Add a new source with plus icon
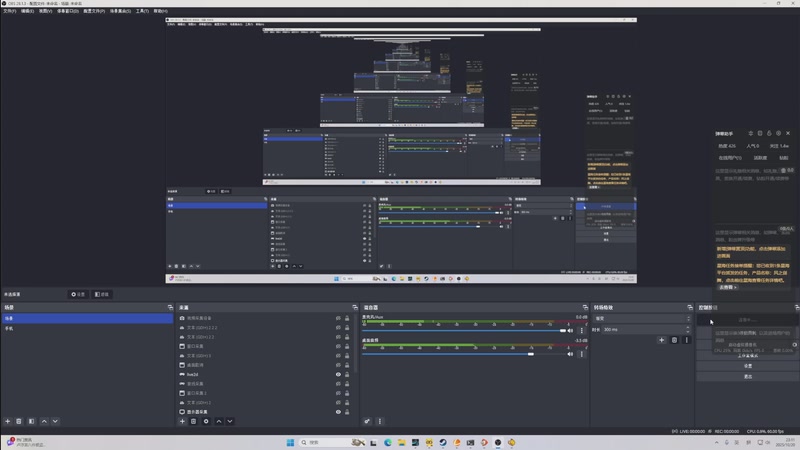The width and height of the screenshot is (800, 450). (182, 421)
